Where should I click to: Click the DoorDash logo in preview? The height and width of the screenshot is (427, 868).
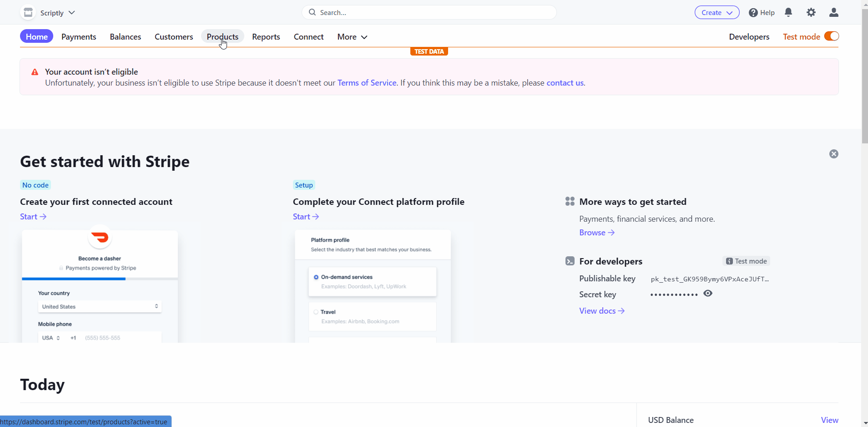(x=100, y=237)
